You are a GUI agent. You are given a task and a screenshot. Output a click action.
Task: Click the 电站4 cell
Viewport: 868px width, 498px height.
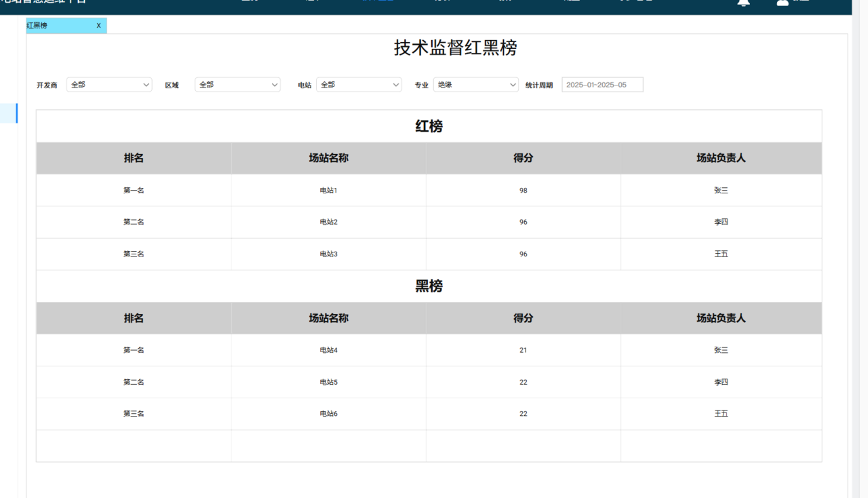coord(329,350)
